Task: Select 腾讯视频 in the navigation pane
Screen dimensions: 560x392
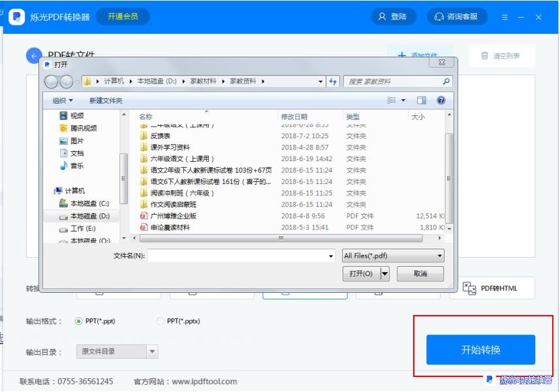Action: (x=78, y=128)
